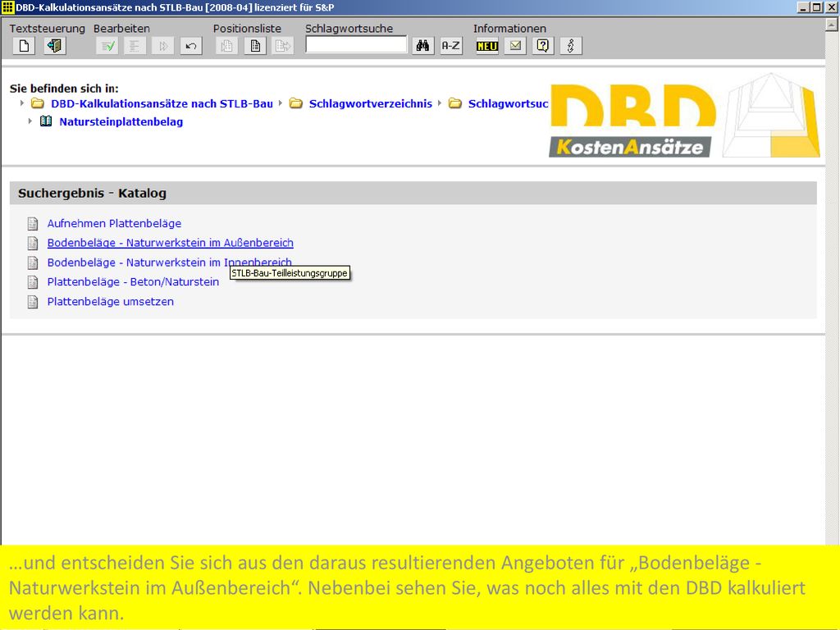Viewport: 840px width, 630px height.
Task: Click the Suchergebnis - Katalog heading
Action: pos(92,194)
